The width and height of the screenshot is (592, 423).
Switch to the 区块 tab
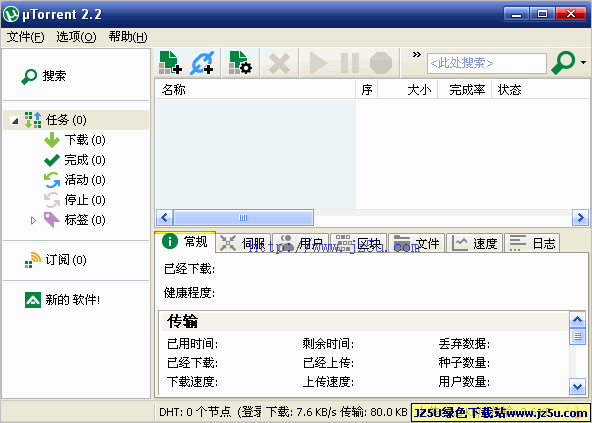(x=359, y=243)
